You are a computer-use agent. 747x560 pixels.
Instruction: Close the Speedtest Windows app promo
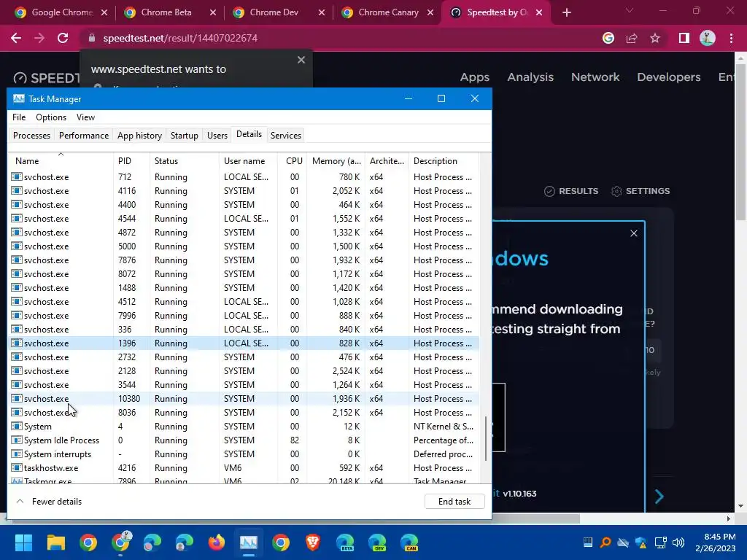[x=634, y=233]
